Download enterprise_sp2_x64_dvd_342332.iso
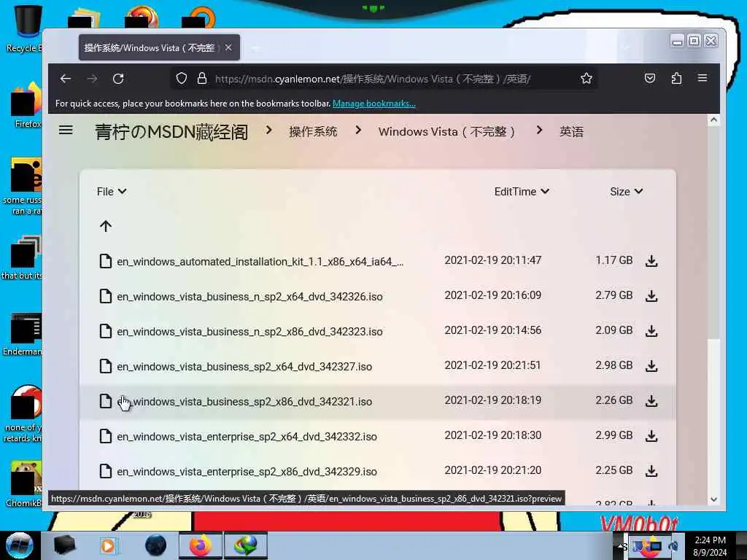The width and height of the screenshot is (747, 560). pos(651,436)
